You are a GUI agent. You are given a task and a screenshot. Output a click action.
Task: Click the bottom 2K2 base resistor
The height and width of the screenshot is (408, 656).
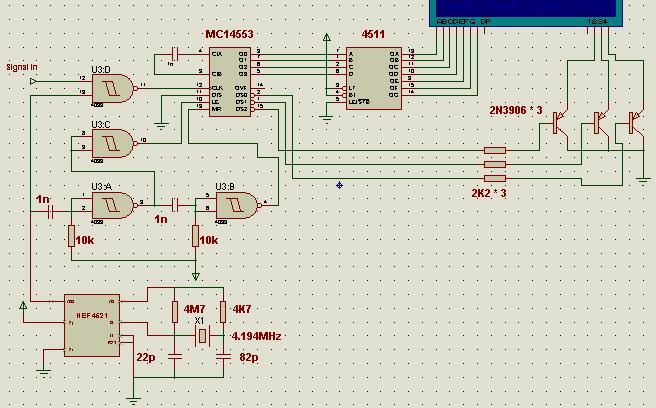click(x=495, y=179)
